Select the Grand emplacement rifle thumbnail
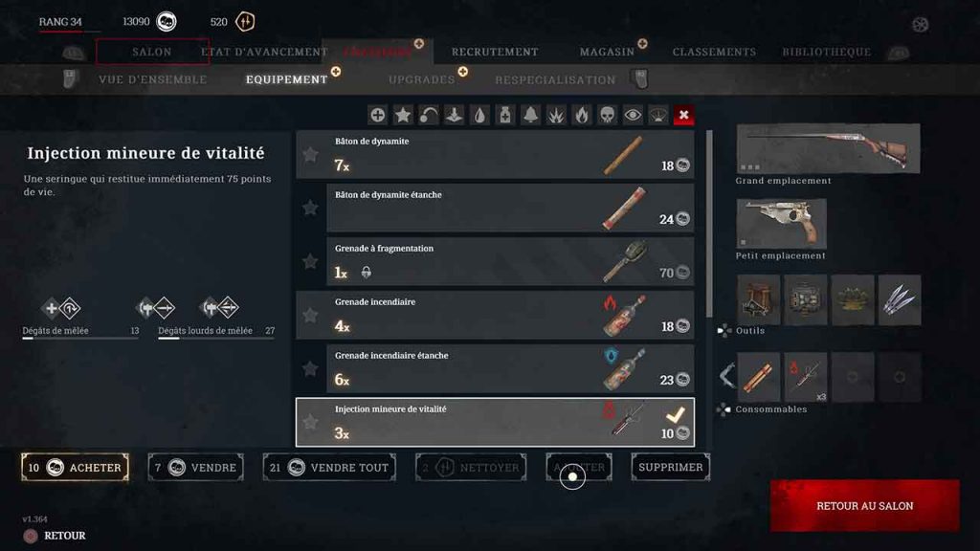 click(x=828, y=148)
